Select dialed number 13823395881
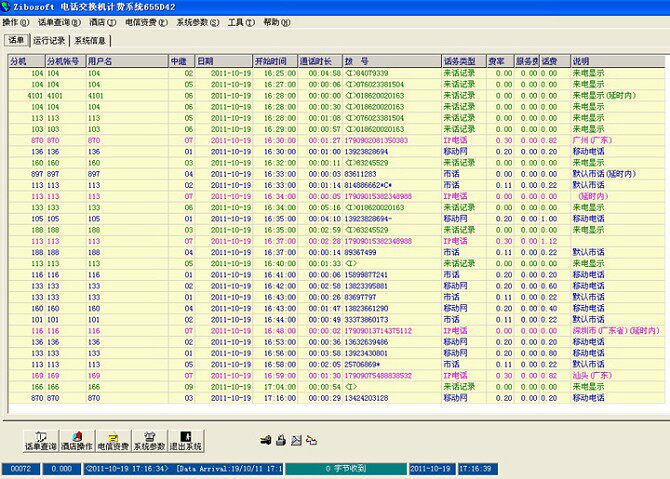The image size is (670, 479). tap(366, 286)
